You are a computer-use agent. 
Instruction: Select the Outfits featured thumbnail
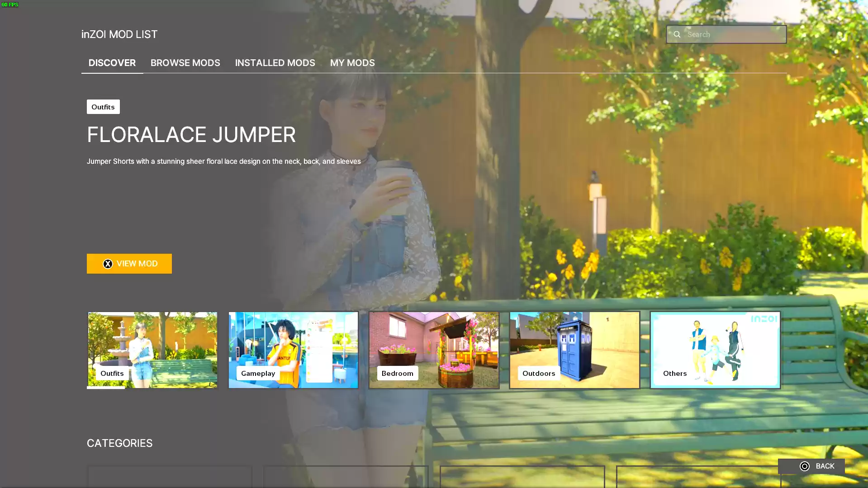click(152, 349)
